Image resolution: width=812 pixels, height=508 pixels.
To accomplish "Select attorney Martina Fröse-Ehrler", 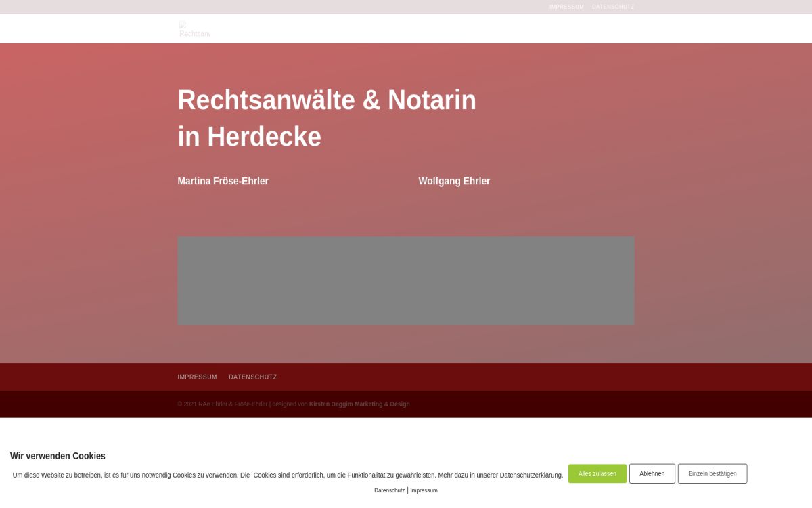I will [223, 181].
